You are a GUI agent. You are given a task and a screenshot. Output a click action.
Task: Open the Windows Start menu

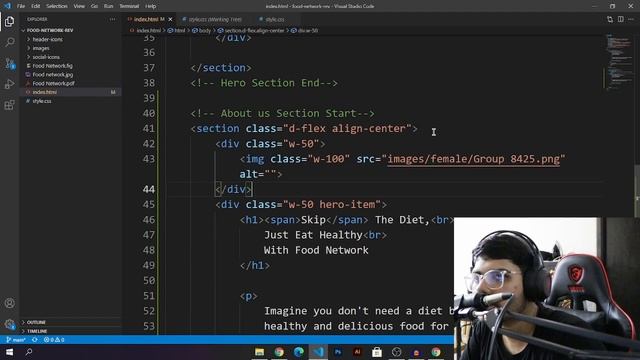tap(9, 352)
